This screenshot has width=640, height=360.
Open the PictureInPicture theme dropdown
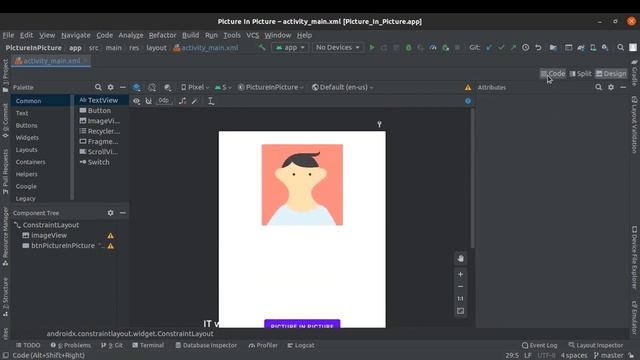coord(271,87)
